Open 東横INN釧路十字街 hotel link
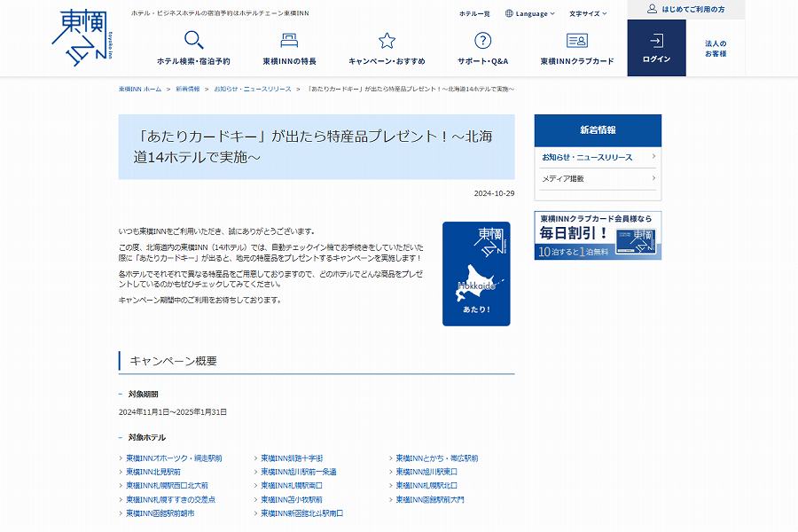798x532 pixels. (x=292, y=458)
